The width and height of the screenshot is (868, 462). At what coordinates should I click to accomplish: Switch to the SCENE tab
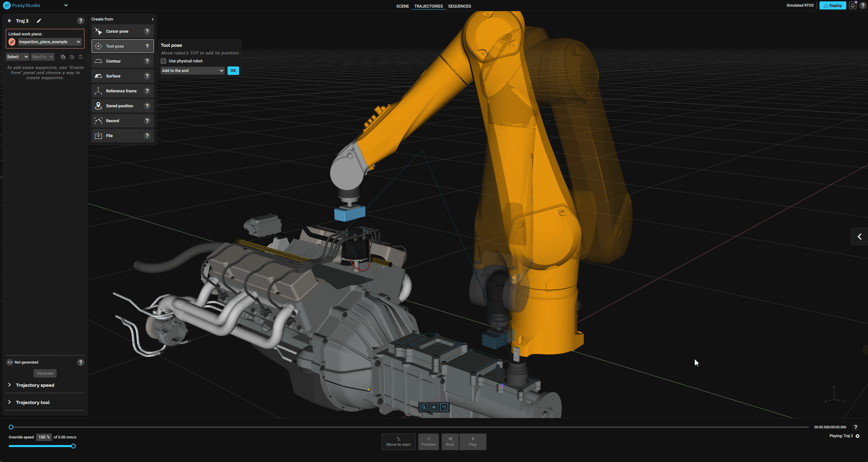[x=402, y=6]
